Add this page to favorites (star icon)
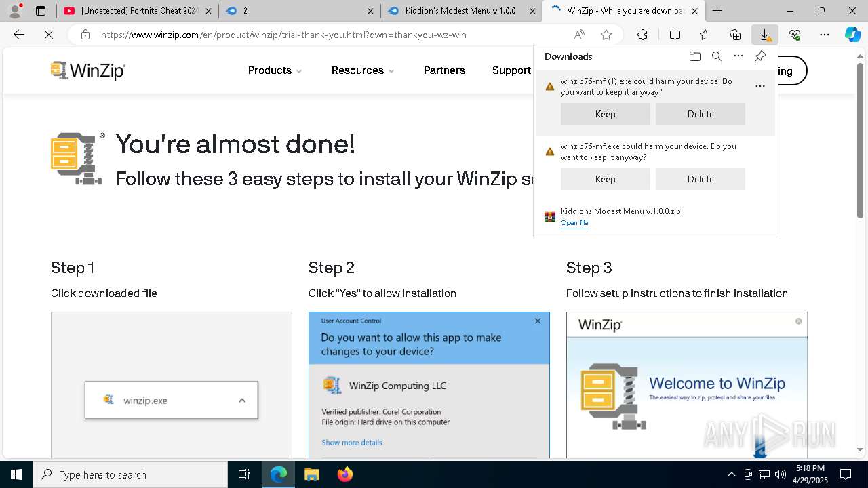Screen dimensions: 868x488 coord(606,35)
